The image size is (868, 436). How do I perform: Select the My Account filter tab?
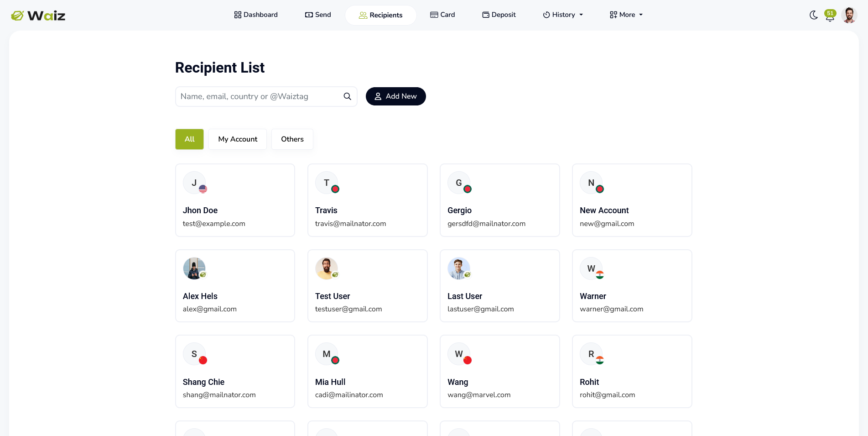[237, 139]
